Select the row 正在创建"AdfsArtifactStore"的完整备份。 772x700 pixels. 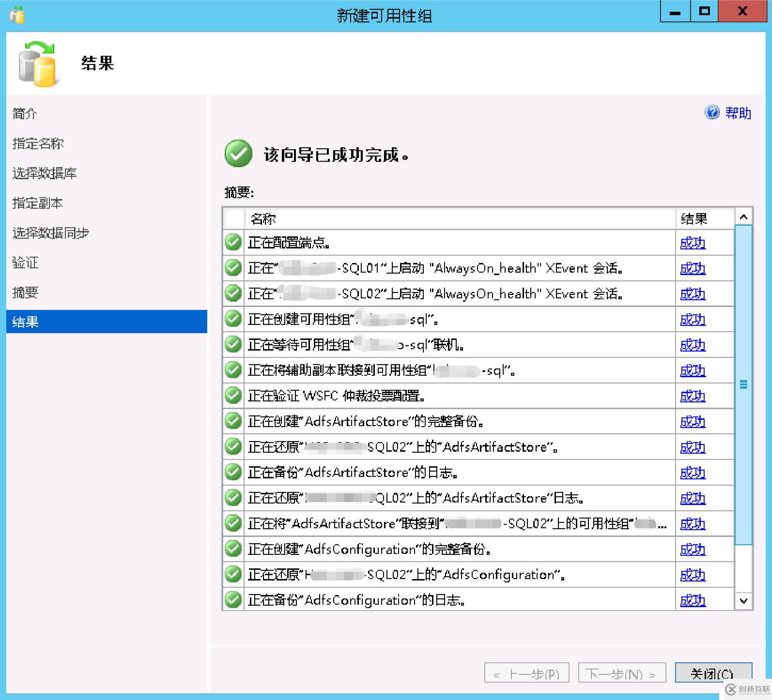479,422
